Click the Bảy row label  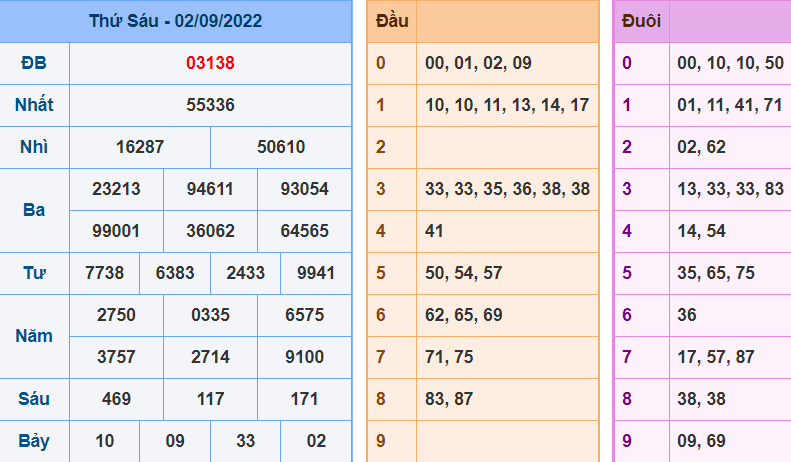[x=34, y=441]
